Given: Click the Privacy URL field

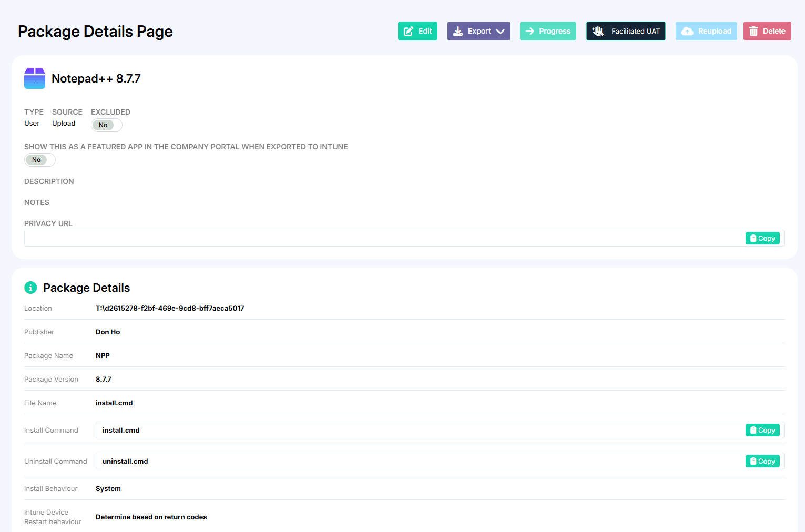Looking at the screenshot, I should [384, 238].
